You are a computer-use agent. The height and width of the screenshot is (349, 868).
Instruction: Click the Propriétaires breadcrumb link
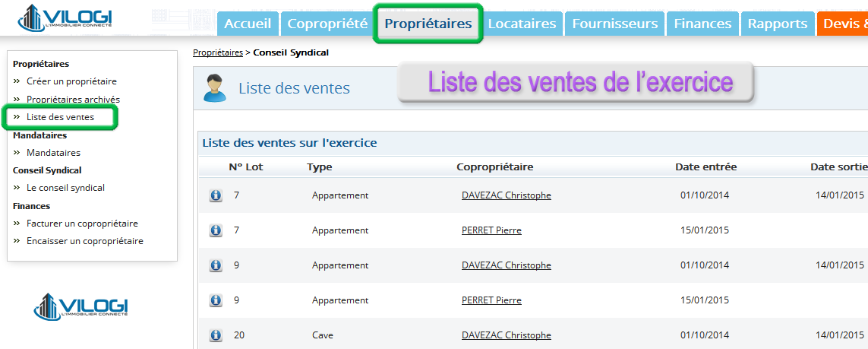217,52
